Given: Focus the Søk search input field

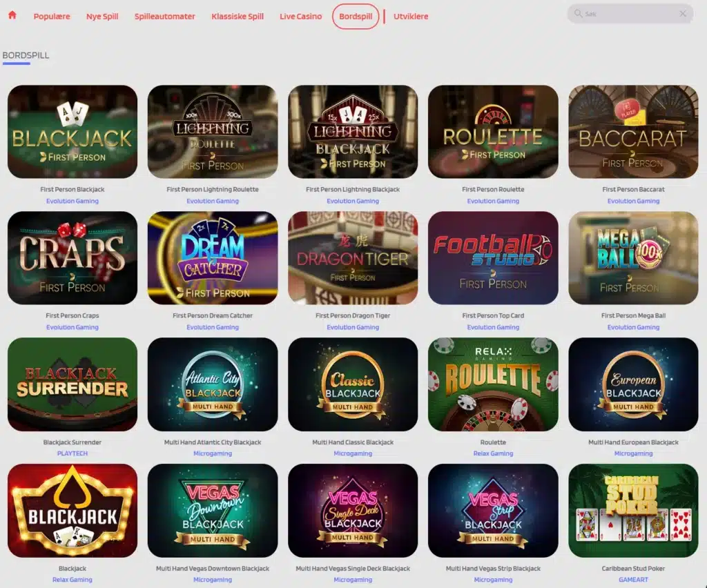Looking at the screenshot, I should [x=630, y=14].
